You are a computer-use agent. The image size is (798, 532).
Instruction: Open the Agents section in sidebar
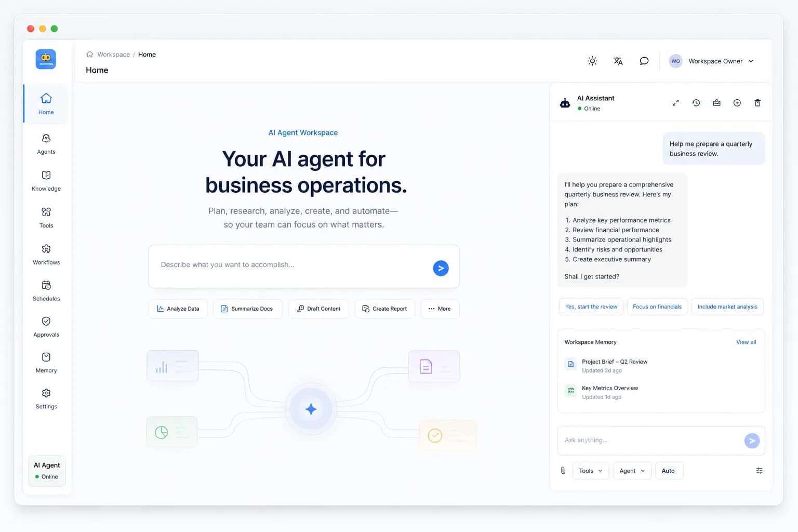tap(46, 144)
